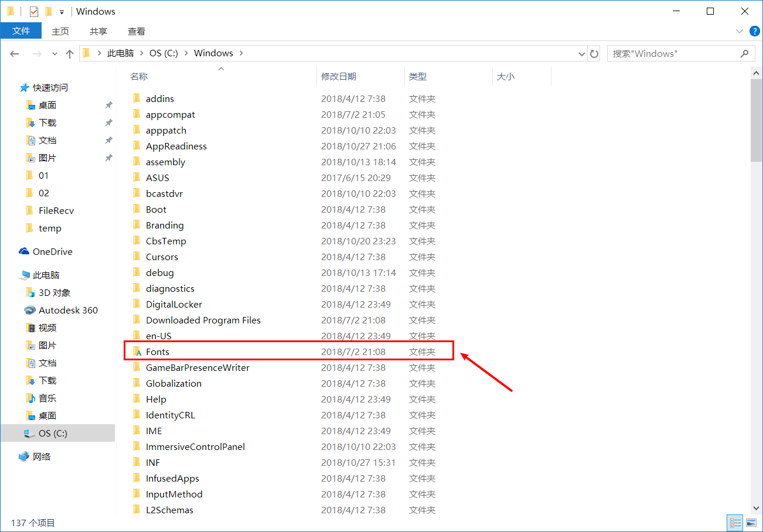Open the 文件 menu tab
The width and height of the screenshot is (763, 532).
pos(21,31)
